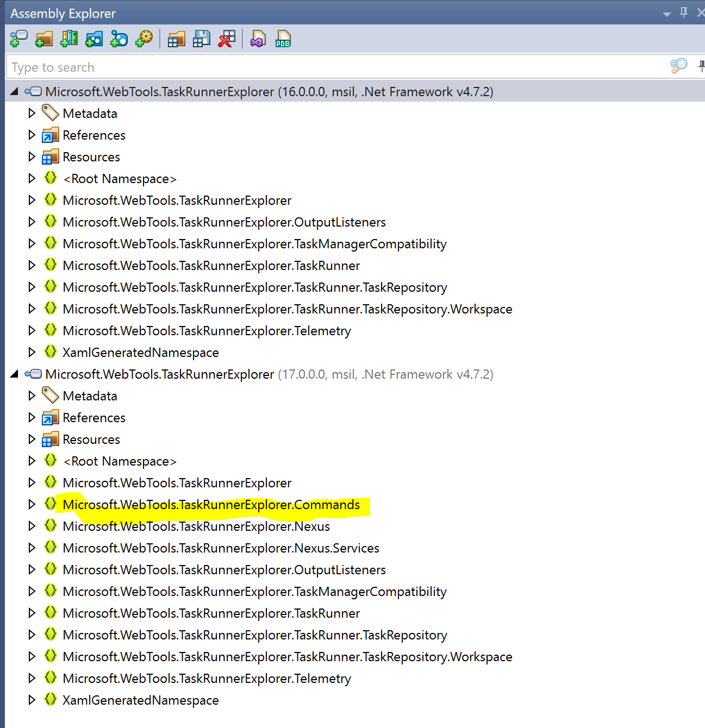Expand TaskRunner.TaskRepository.Workspace under 16.0.0.0
The image size is (705, 728).
click(x=32, y=309)
